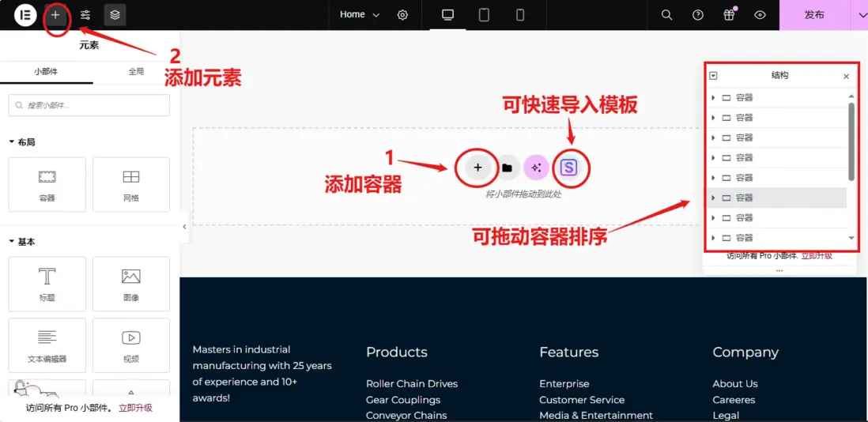Select the 容器 container widget

[x=47, y=184]
